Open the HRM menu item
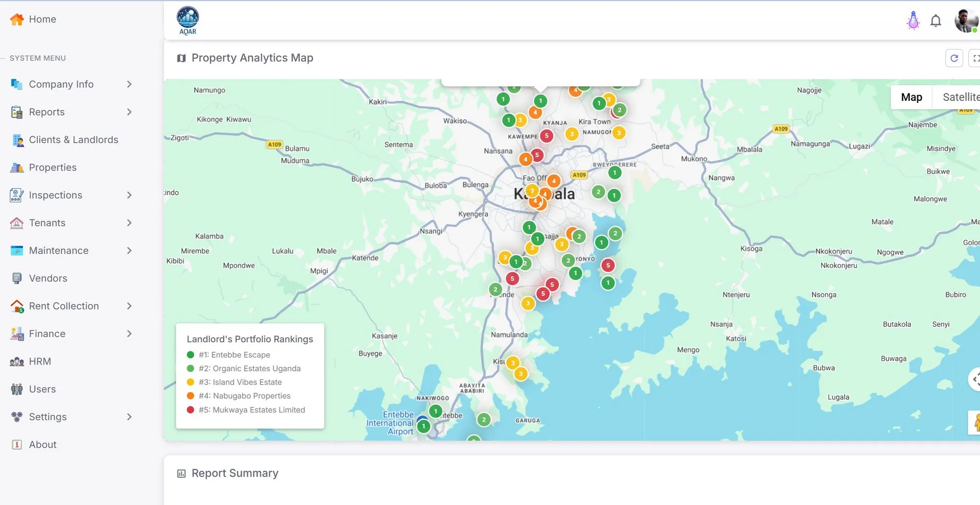This screenshot has width=980, height=505. [40, 361]
